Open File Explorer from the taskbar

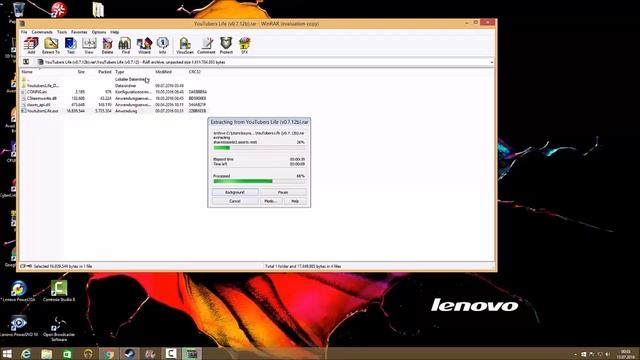coord(47,354)
